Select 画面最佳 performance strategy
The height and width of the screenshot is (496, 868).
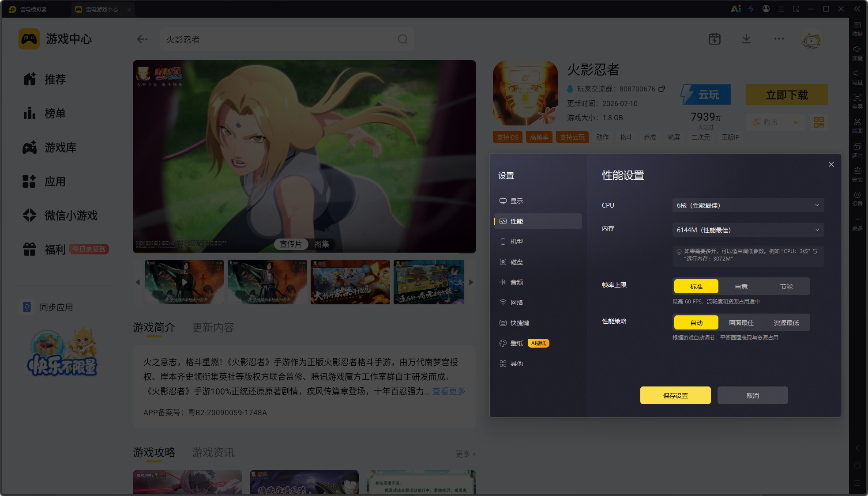pyautogui.click(x=741, y=323)
